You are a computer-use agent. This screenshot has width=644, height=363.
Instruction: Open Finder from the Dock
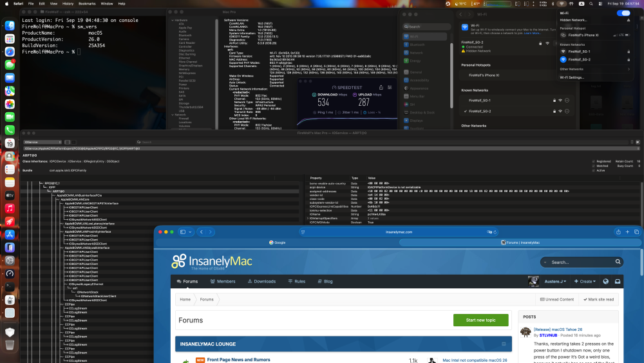coord(10,26)
